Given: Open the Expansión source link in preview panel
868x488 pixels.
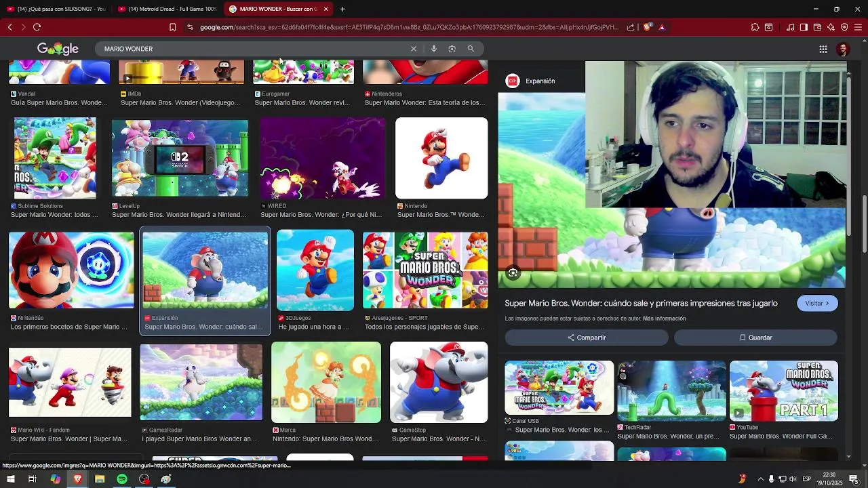Looking at the screenshot, I should [530, 81].
